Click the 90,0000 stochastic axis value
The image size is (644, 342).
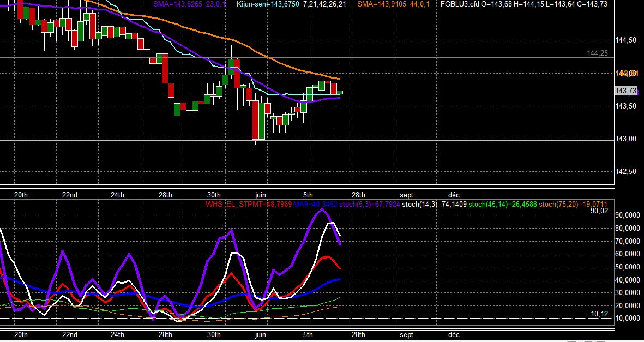[x=627, y=215]
